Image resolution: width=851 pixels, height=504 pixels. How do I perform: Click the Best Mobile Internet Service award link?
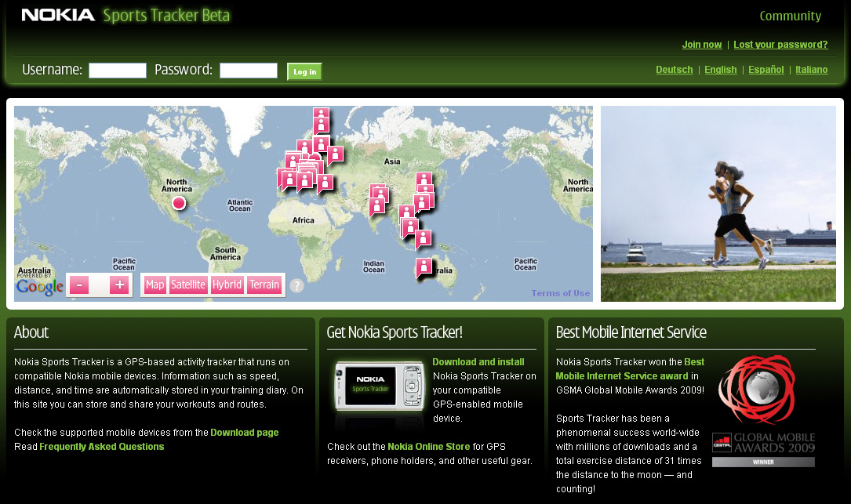tap(630, 369)
